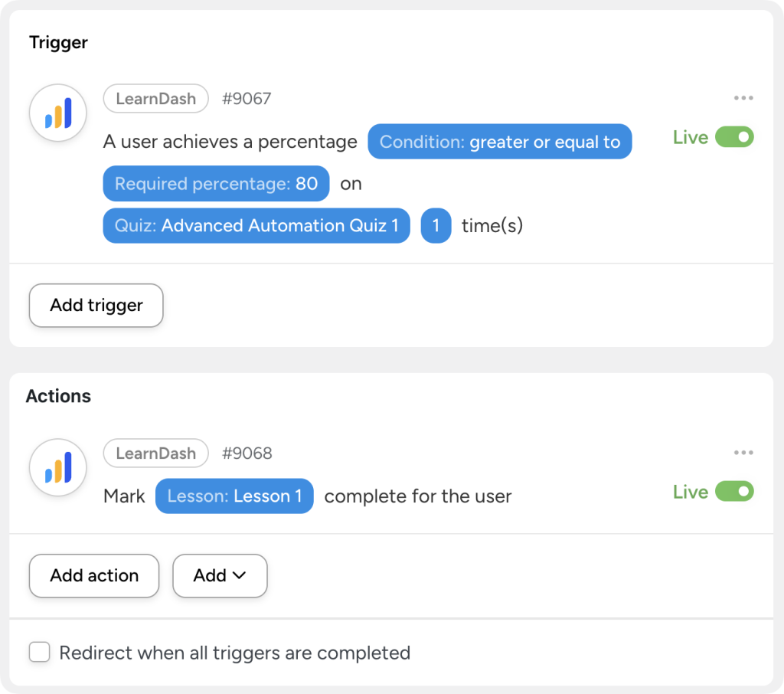Edit the 'Required percentage: 80' value
This screenshot has width=784, height=694.
[x=215, y=184]
